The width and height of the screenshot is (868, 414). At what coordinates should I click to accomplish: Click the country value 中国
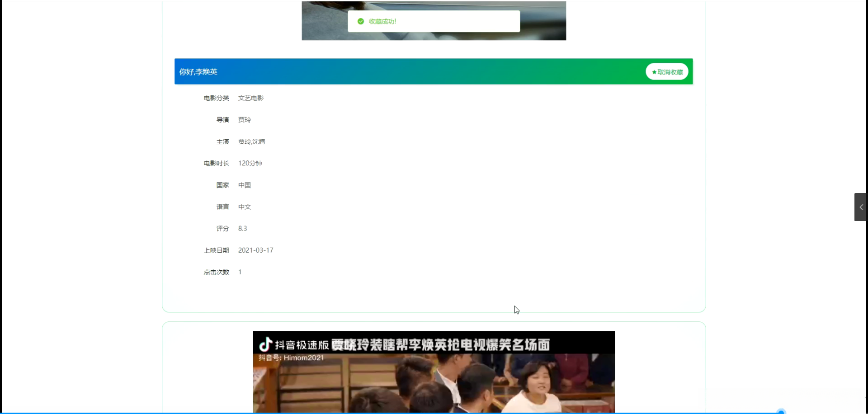point(245,185)
